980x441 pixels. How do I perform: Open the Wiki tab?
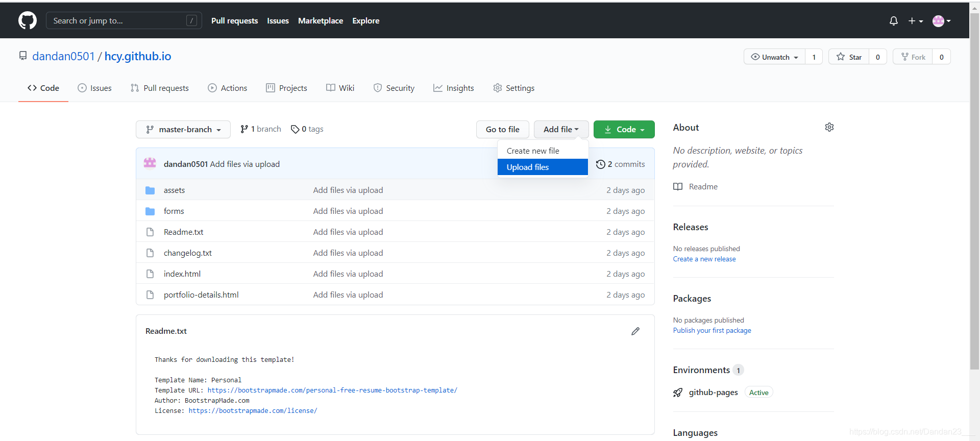(340, 88)
